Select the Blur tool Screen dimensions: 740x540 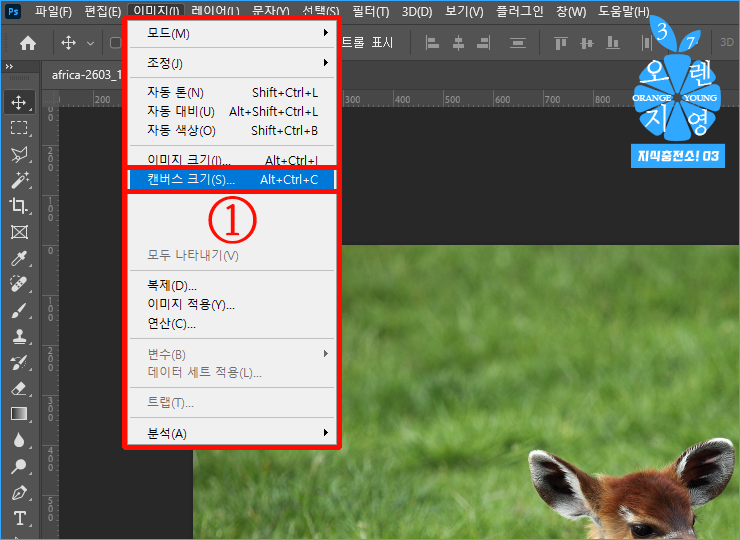point(19,440)
